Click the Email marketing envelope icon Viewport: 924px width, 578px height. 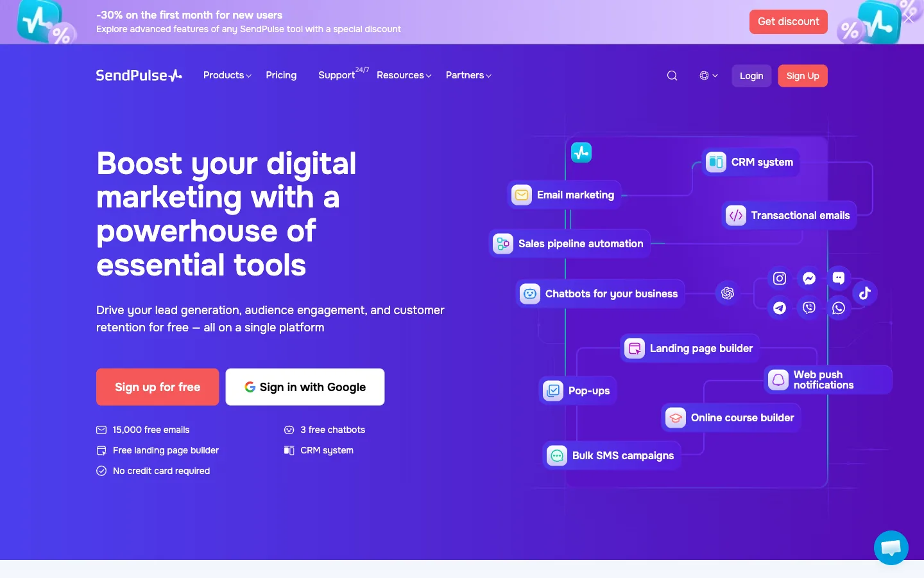pyautogui.click(x=522, y=195)
